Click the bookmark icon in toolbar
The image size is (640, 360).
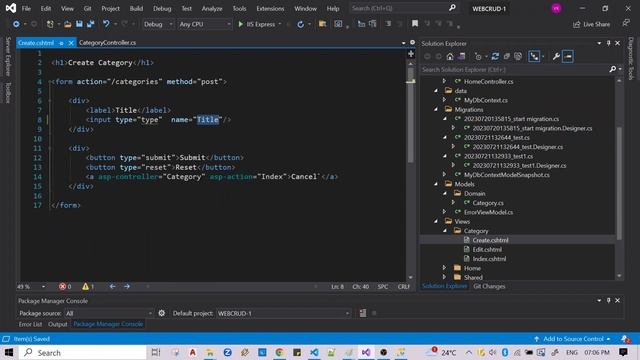pos(415,24)
